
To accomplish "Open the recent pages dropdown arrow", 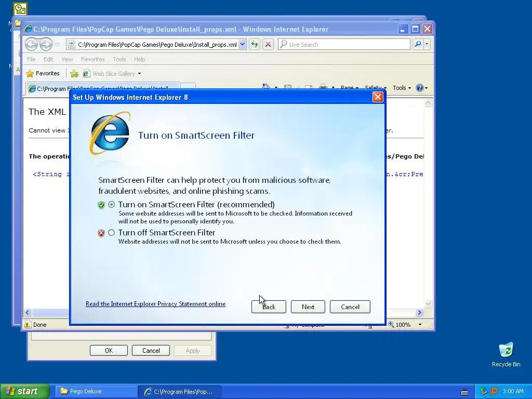I will [x=57, y=45].
